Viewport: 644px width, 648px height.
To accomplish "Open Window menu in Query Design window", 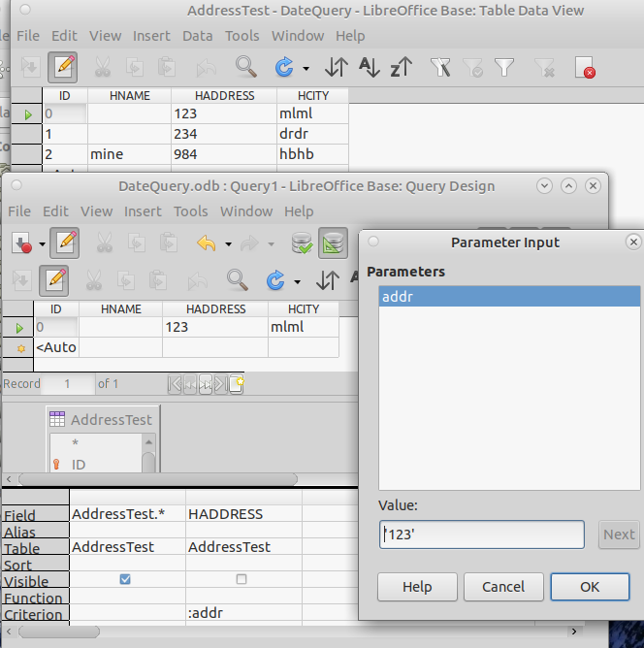I will click(246, 211).
